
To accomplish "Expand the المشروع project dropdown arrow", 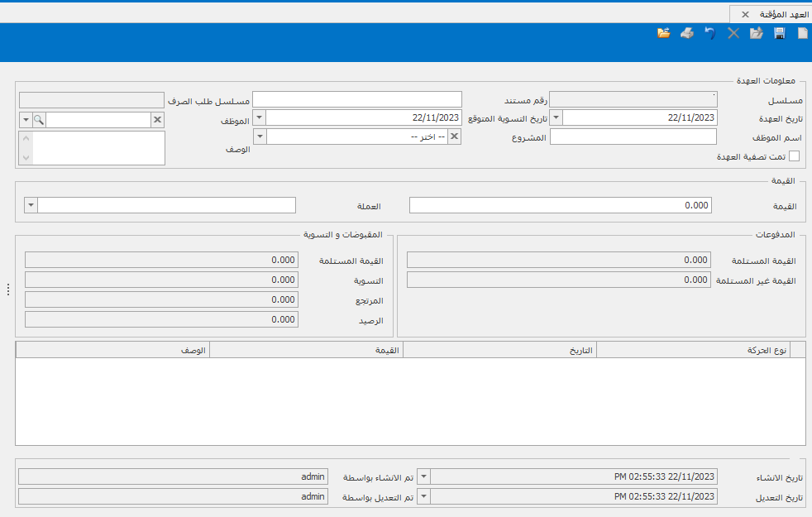I will pos(259,136).
